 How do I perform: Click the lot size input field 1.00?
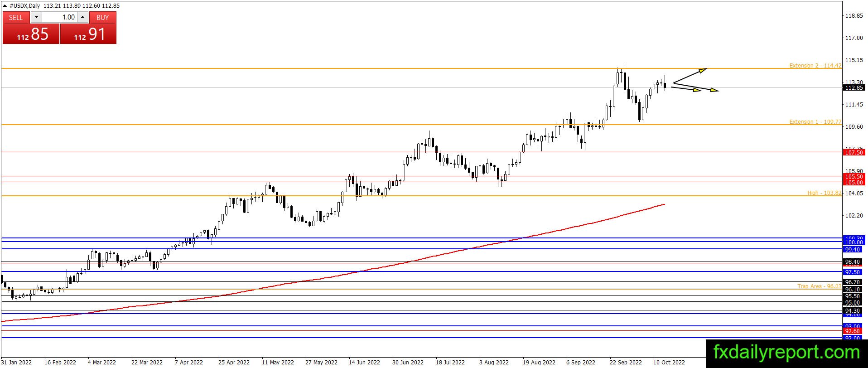click(59, 17)
